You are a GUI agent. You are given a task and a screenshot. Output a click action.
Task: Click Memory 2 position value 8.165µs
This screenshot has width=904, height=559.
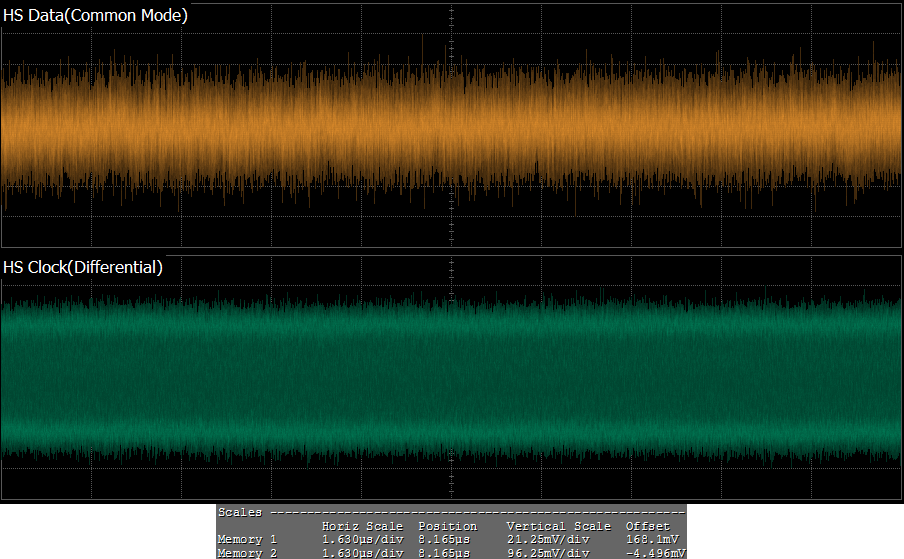coord(444,553)
